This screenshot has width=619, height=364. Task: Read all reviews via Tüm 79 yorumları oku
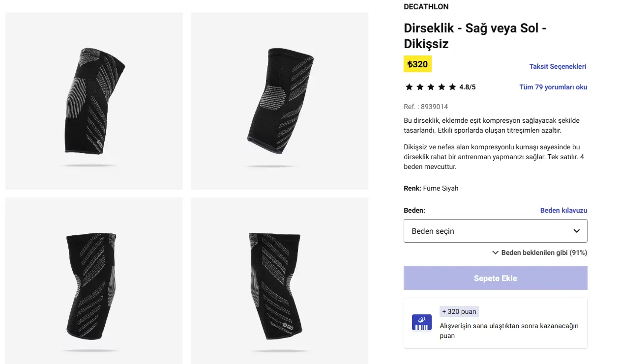[x=553, y=87]
